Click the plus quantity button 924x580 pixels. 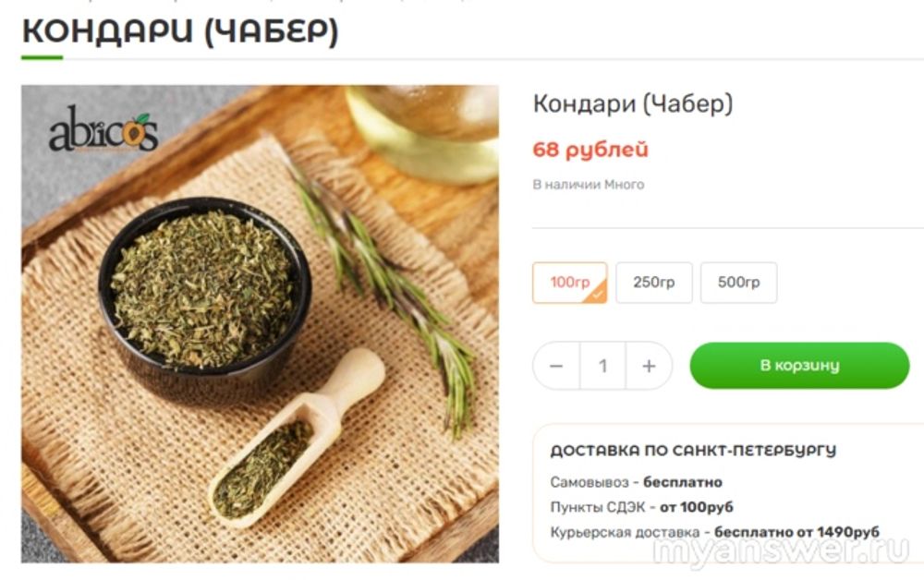pos(649,366)
